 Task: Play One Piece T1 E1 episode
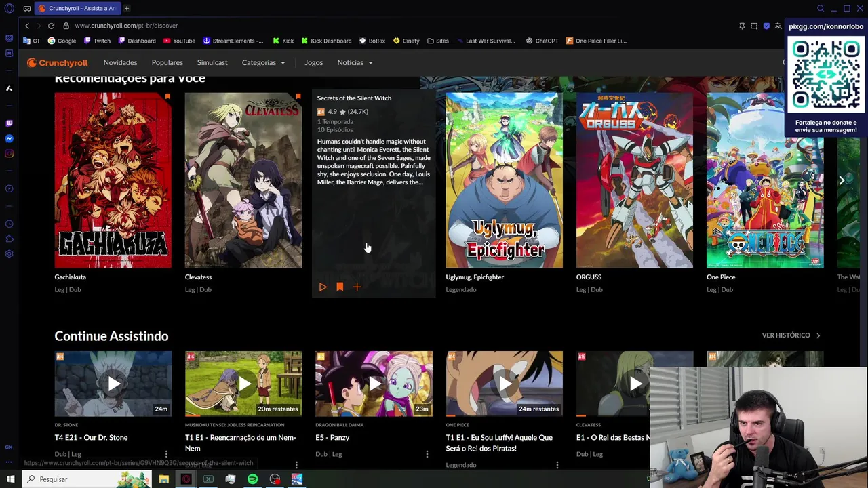[504, 384]
